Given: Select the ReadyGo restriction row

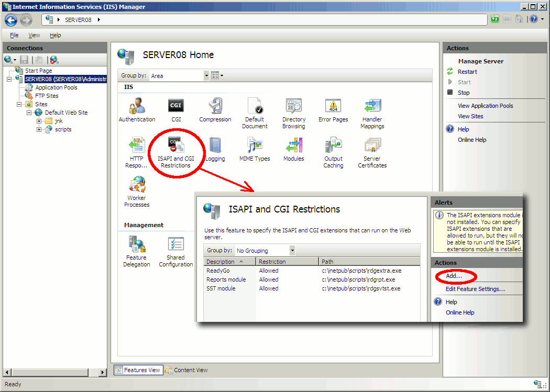Looking at the screenshot, I should click(x=312, y=271).
